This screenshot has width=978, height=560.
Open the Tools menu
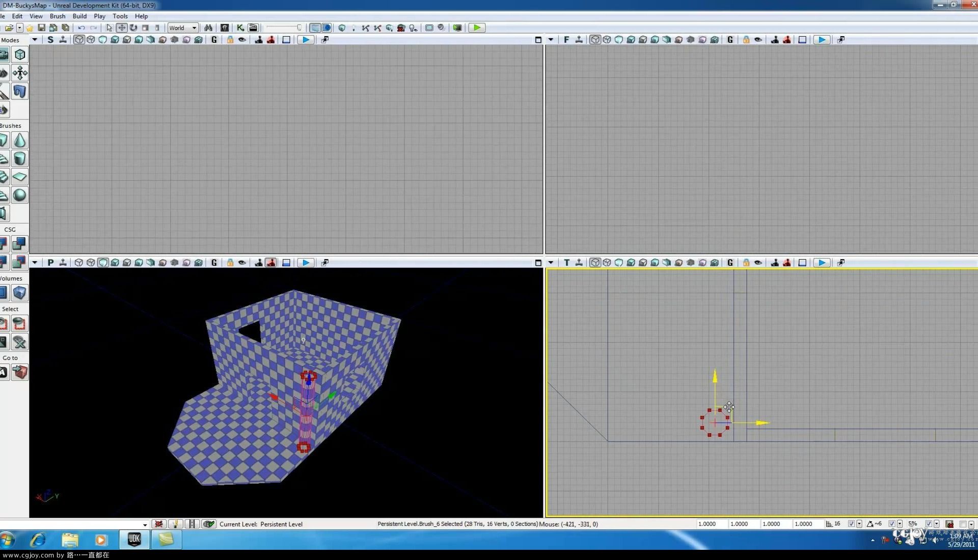[x=120, y=16]
